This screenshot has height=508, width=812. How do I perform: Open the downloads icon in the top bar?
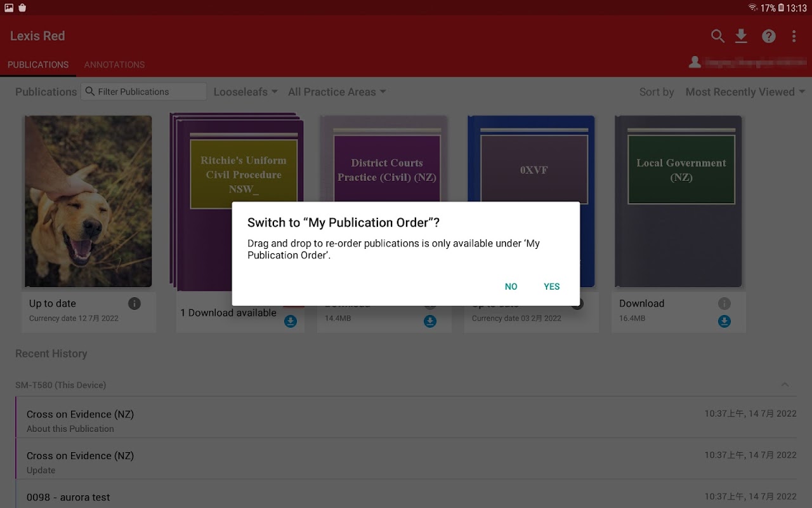(741, 36)
